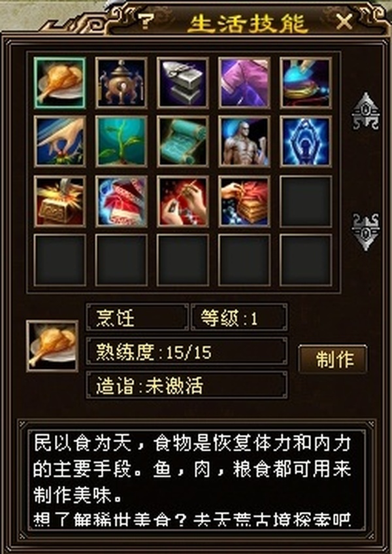392x554 pixels.
Task: Select the anvil forging skill icon
Action: [x=183, y=82]
